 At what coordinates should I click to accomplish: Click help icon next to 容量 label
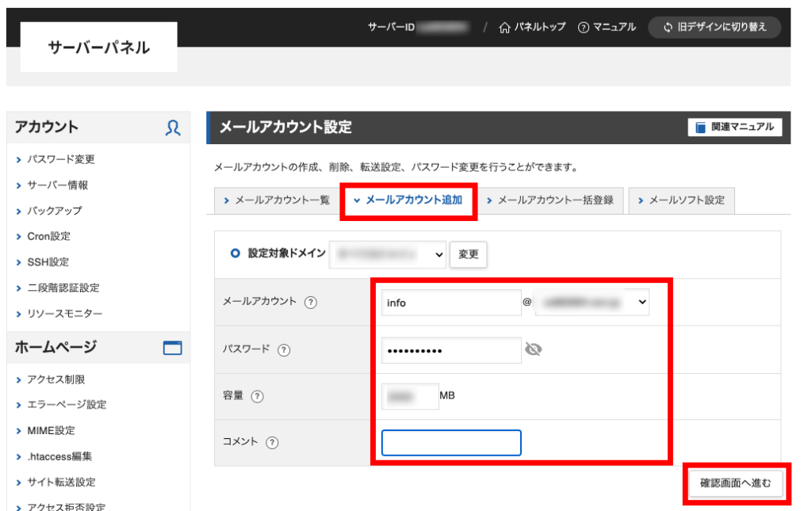pos(258,397)
